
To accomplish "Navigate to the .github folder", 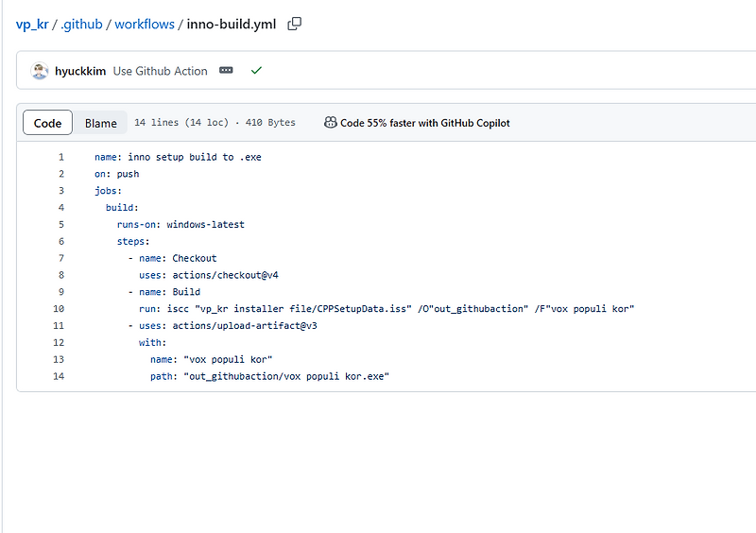I will [81, 25].
